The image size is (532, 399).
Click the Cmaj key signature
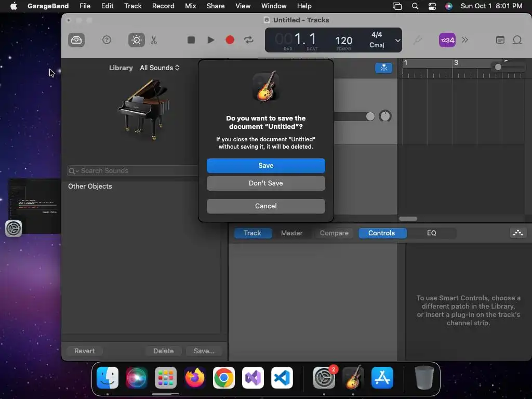377,45
